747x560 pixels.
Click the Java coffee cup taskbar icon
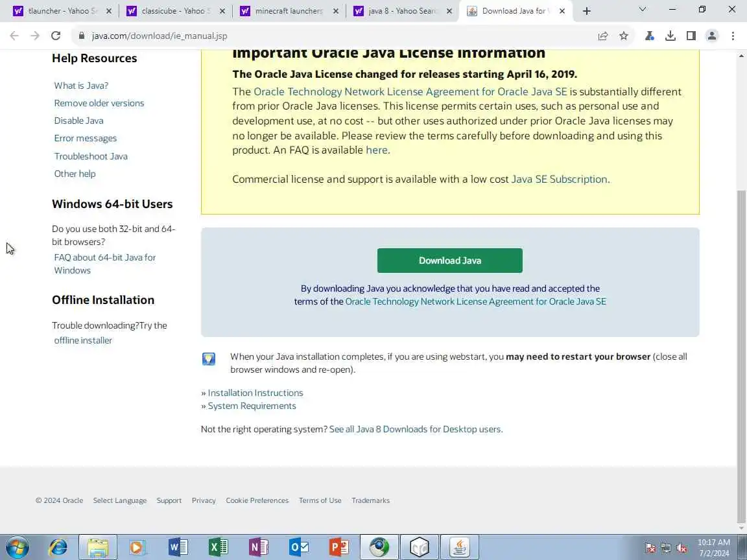(460, 548)
